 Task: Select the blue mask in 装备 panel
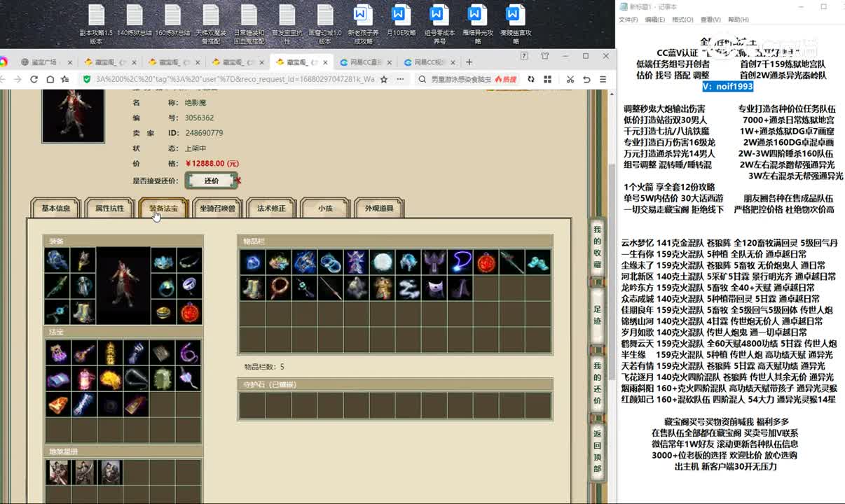pos(163,260)
